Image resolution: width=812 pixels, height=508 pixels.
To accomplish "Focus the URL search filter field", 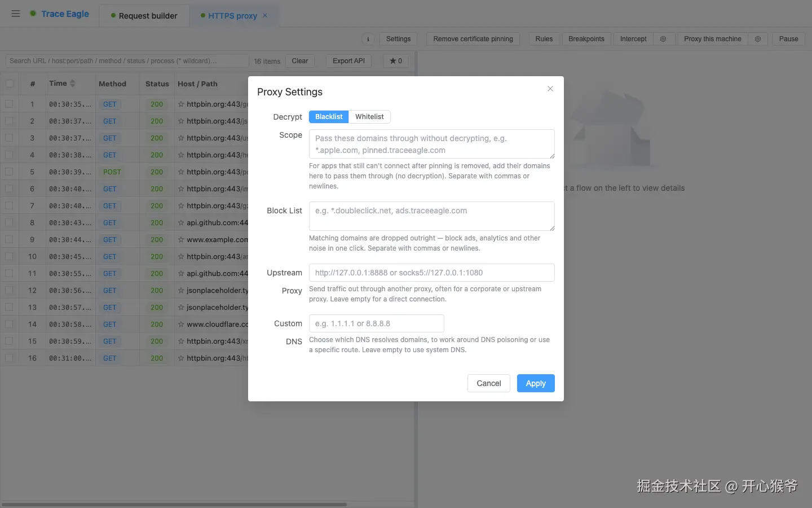I will (x=127, y=61).
